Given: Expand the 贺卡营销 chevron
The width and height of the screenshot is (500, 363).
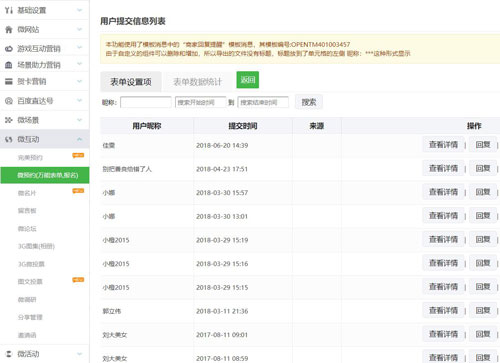Looking at the screenshot, I should 79,81.
